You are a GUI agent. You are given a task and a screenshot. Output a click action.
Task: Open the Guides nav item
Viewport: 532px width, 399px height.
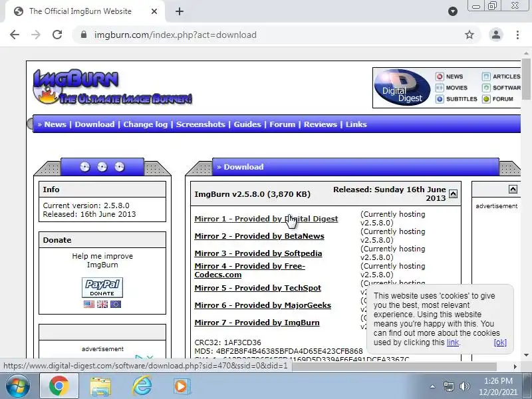click(x=247, y=124)
